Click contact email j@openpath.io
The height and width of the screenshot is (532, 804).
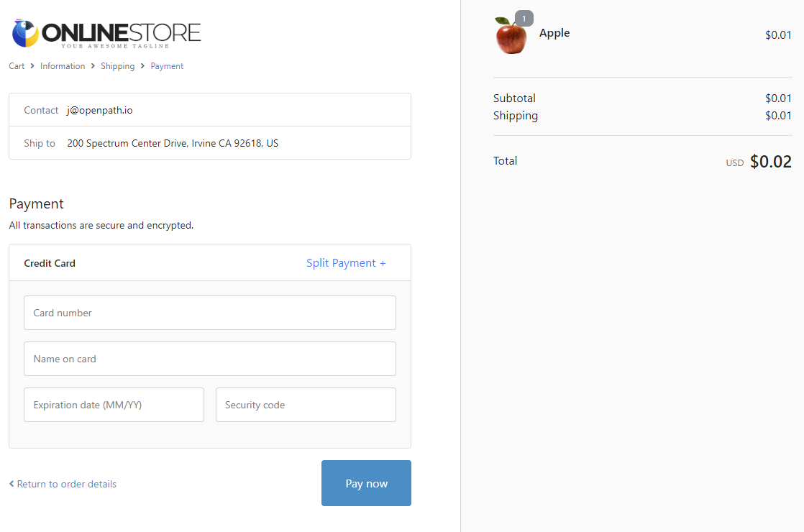click(x=99, y=110)
